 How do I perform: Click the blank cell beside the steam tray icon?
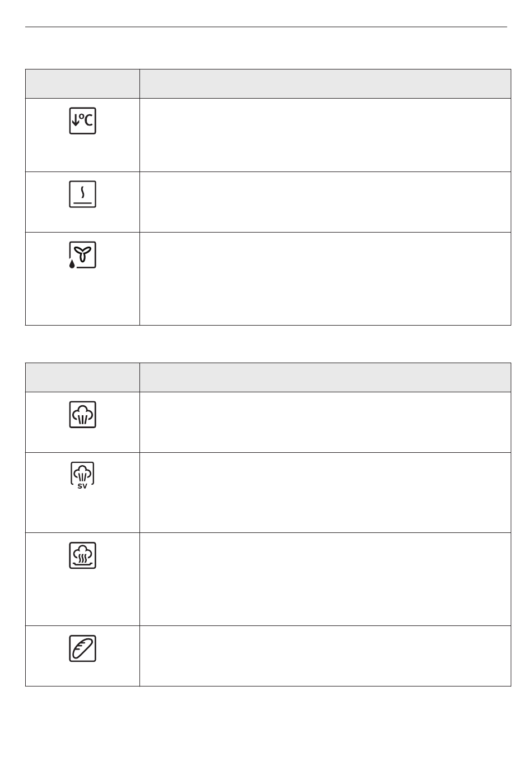325,579
